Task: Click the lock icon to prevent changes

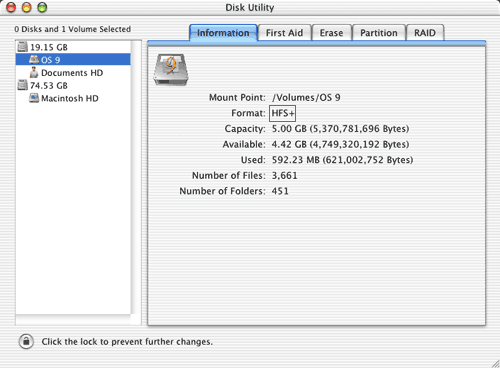Action: click(26, 341)
